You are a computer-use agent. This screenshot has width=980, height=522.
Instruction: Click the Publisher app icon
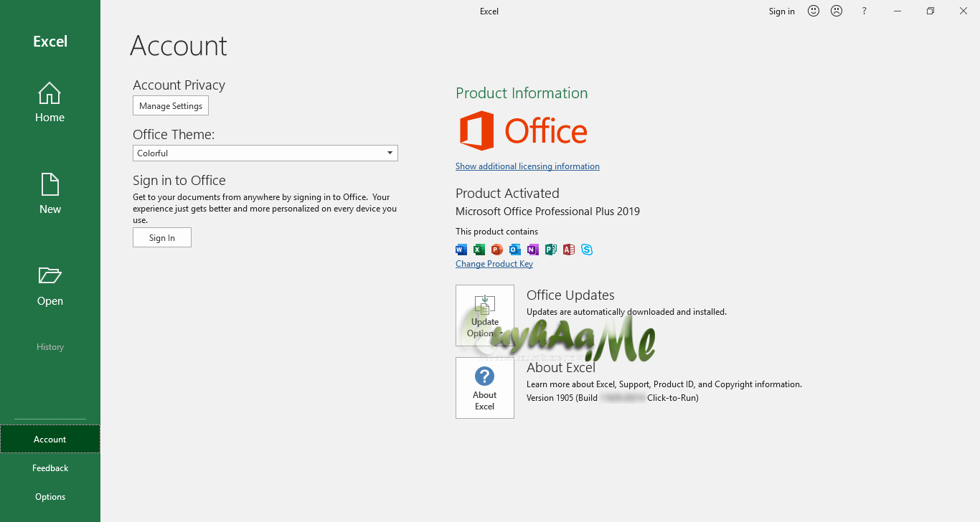pyautogui.click(x=551, y=250)
